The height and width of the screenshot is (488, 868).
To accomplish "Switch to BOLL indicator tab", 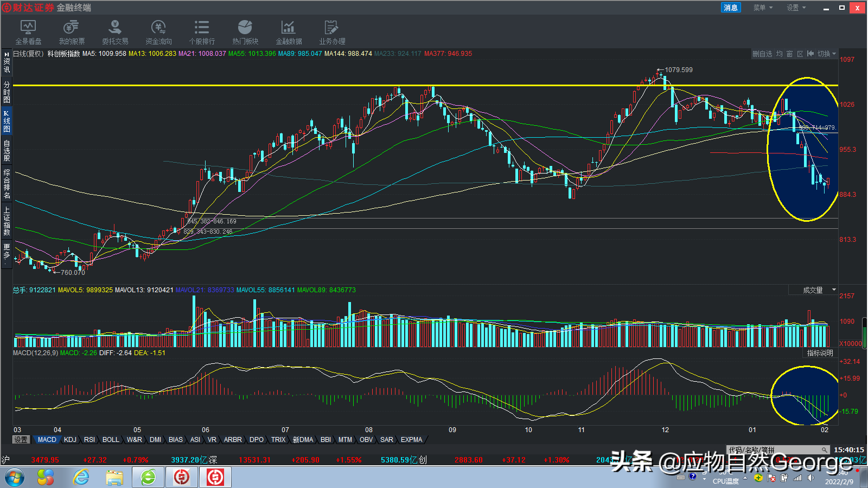I will click(x=111, y=440).
